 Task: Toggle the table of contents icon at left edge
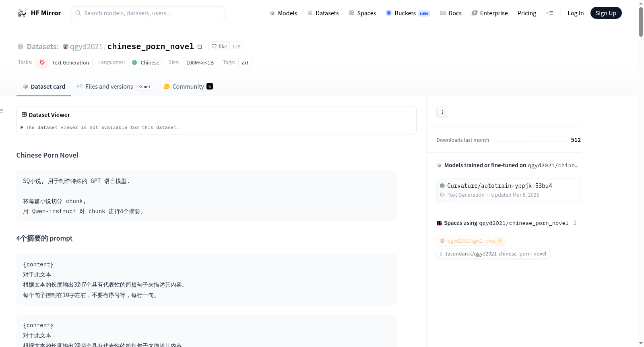click(x=2, y=111)
